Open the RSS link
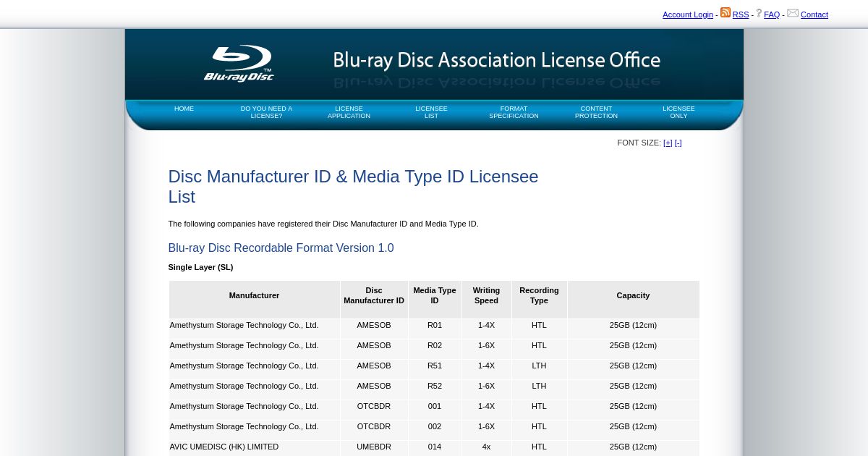This screenshot has height=456, width=868. coord(741,14)
